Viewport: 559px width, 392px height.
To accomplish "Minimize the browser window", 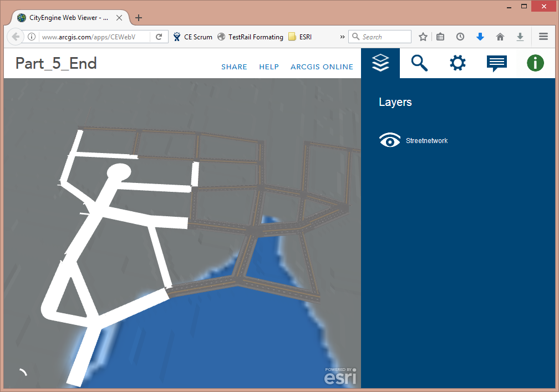I will (509, 7).
